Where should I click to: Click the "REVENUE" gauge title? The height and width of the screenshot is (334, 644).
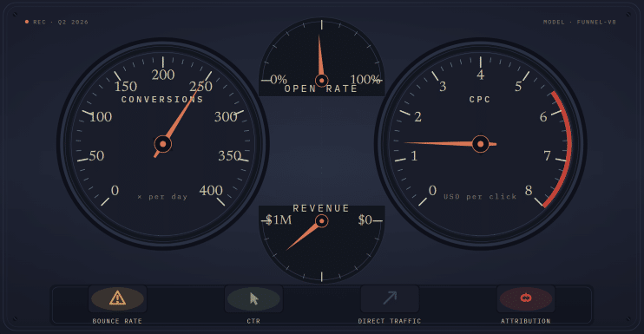(321, 208)
